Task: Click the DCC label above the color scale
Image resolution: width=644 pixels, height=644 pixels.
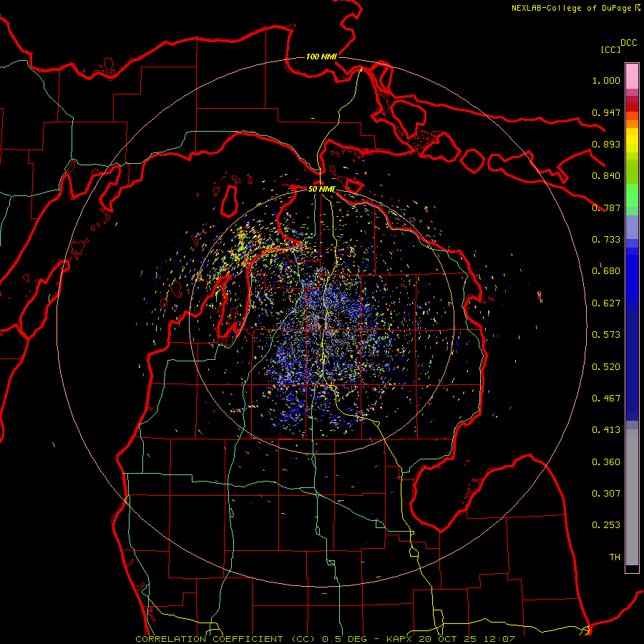Action: pyautogui.click(x=629, y=43)
